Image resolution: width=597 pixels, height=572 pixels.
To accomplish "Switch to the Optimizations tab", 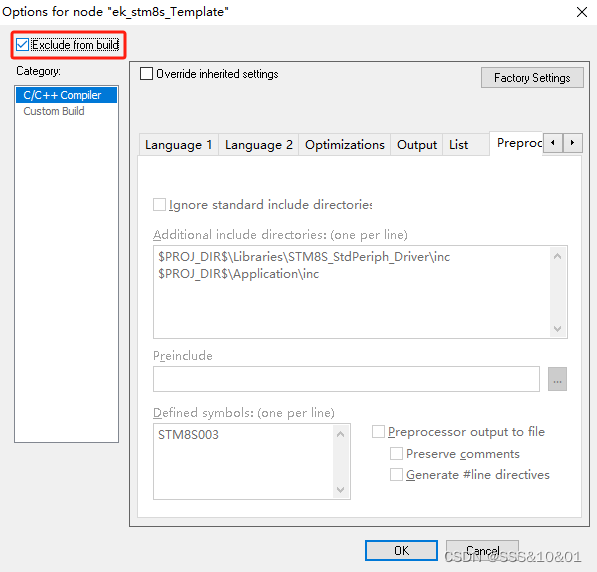I will 345,145.
